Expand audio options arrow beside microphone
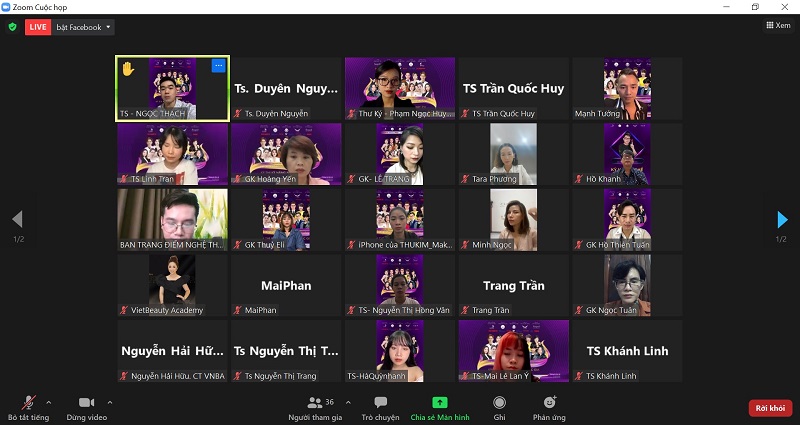 47,400
